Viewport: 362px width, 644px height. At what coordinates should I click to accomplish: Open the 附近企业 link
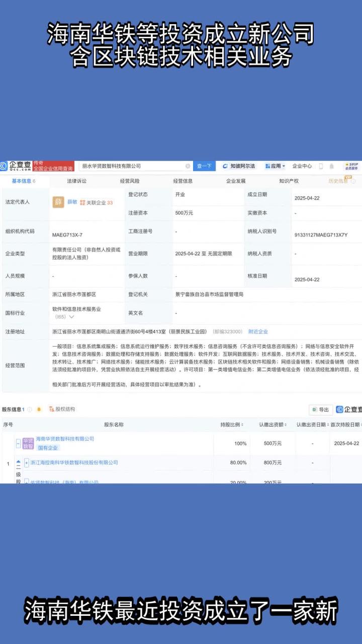(258, 332)
